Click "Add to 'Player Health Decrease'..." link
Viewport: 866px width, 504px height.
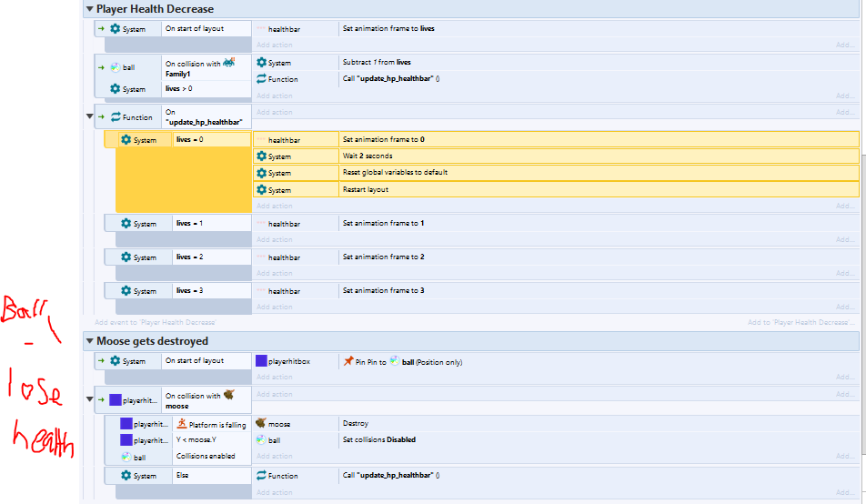pyautogui.click(x=801, y=322)
